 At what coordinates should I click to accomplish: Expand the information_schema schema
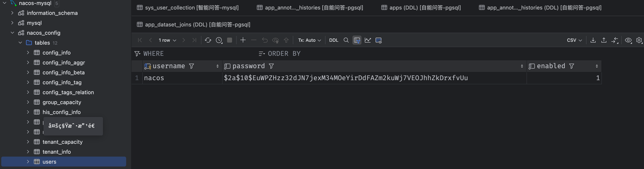click(12, 13)
